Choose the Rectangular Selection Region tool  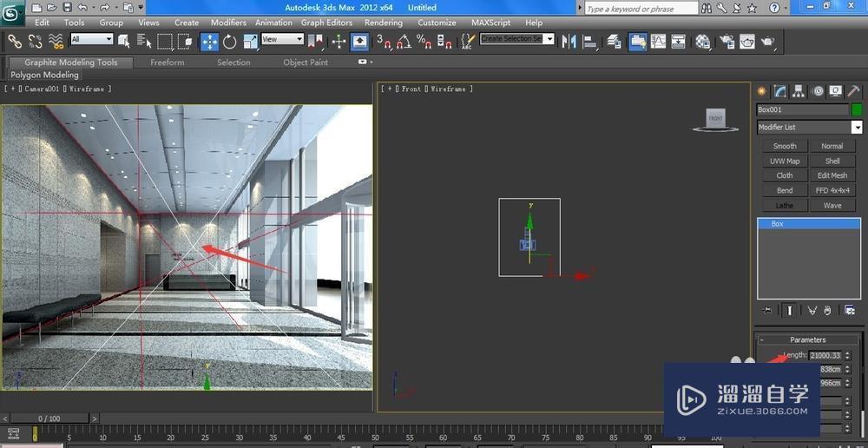(164, 42)
